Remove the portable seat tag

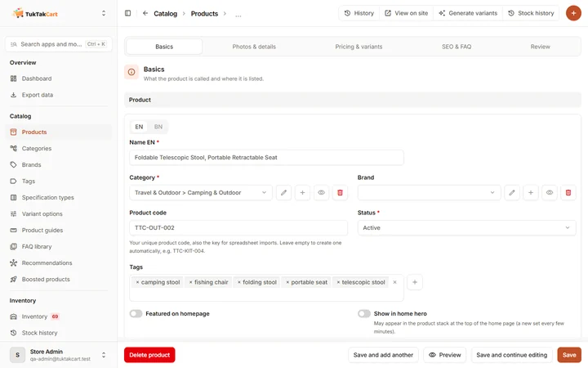pos(287,282)
